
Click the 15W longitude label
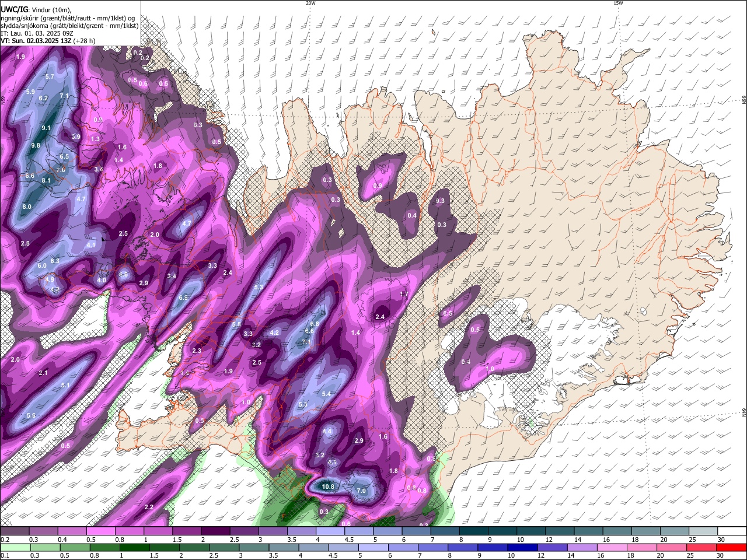pos(618,3)
